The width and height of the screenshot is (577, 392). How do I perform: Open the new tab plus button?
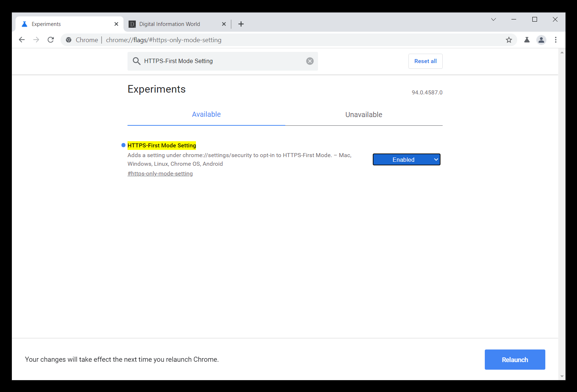point(241,24)
